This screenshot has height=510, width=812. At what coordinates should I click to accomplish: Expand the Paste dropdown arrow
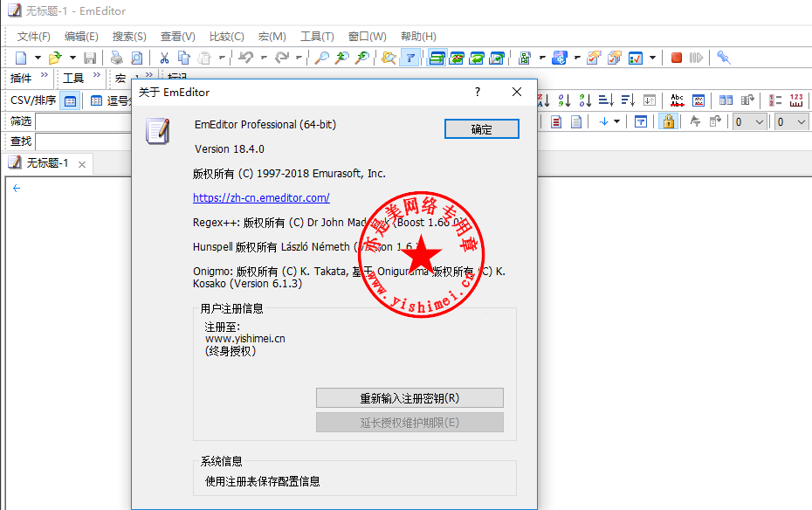(222, 58)
